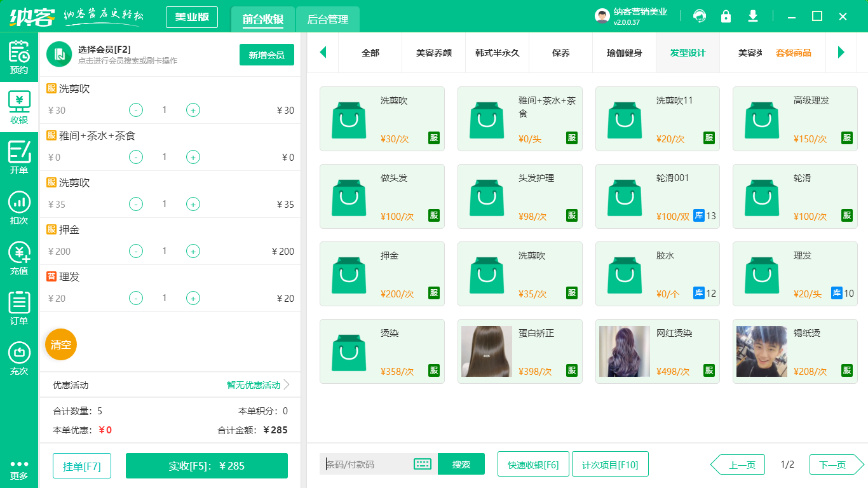Screen dimensions: 868x488
Task: Switch to 后台管理 tab
Action: pos(328,19)
